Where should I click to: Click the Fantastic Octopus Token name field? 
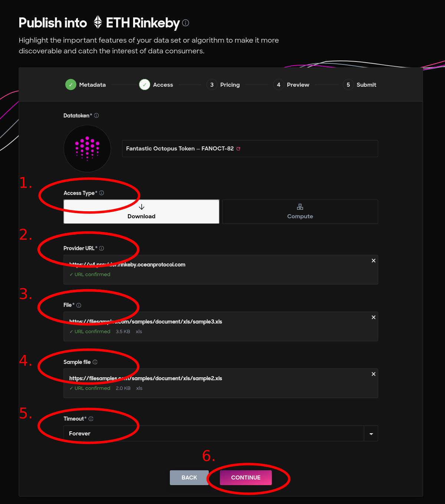pos(250,149)
